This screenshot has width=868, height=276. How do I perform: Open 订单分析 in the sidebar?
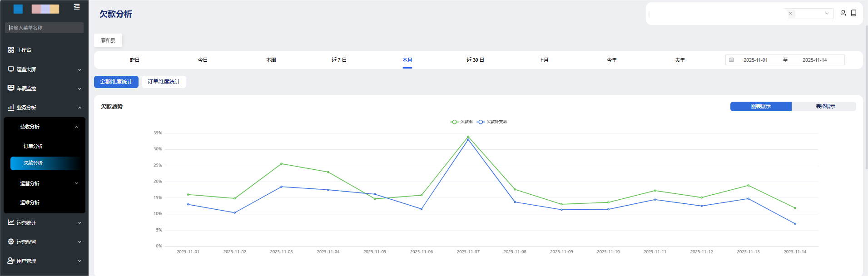click(x=33, y=146)
